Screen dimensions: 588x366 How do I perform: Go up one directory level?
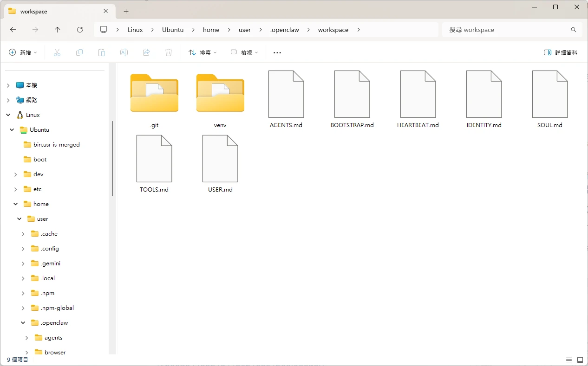(x=58, y=30)
